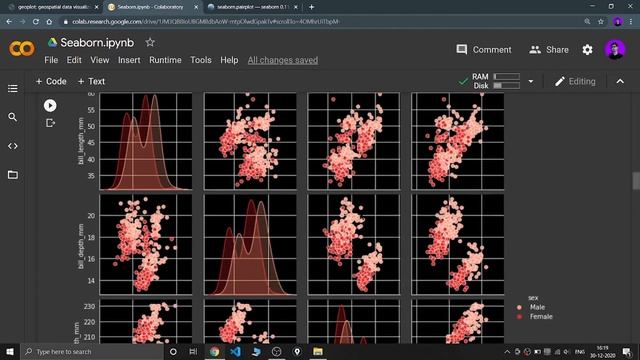640x360 pixels.
Task: Star the Seaborn.ipynb notebook
Action: click(150, 42)
